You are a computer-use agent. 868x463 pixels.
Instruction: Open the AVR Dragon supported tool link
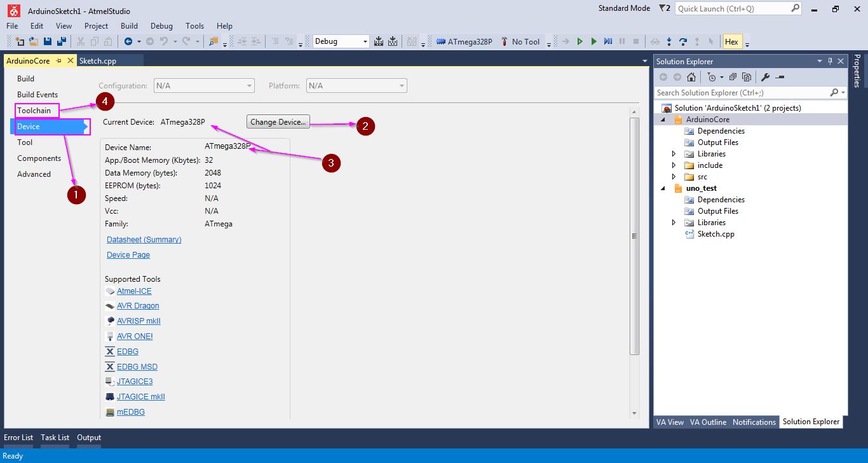tap(138, 306)
